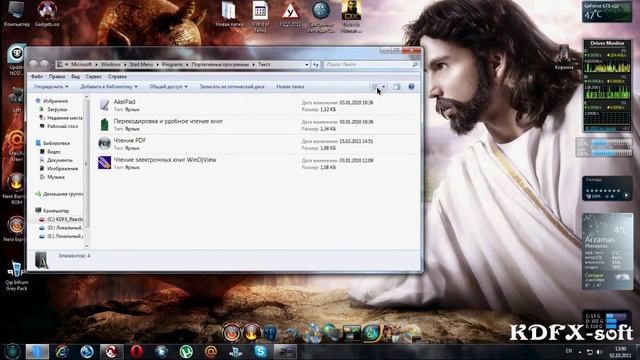Screen dimensions: 640x360
Task: Select Рабочий стол in the navigation pane
Action: point(62,126)
